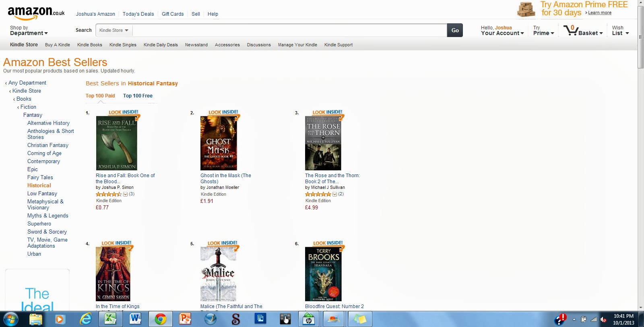Go to Sword & Sorcery category
The height and width of the screenshot is (327, 644).
tap(47, 232)
